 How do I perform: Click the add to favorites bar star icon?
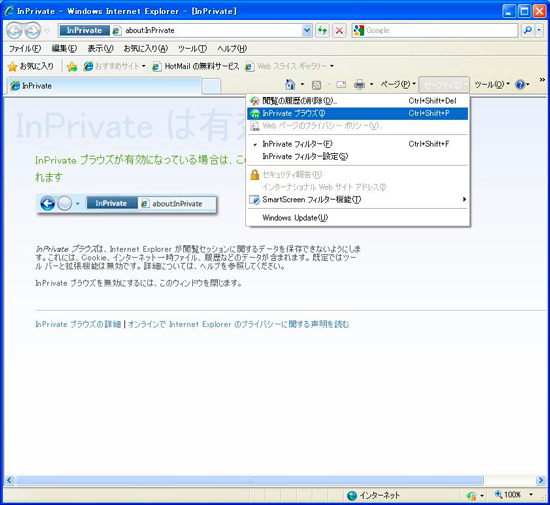click(72, 66)
